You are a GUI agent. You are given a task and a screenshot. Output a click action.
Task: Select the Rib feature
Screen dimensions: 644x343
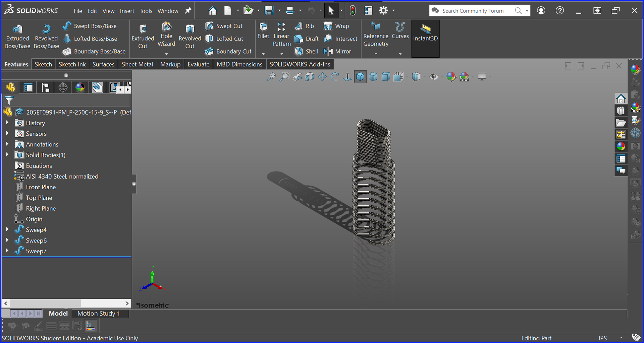(x=304, y=26)
